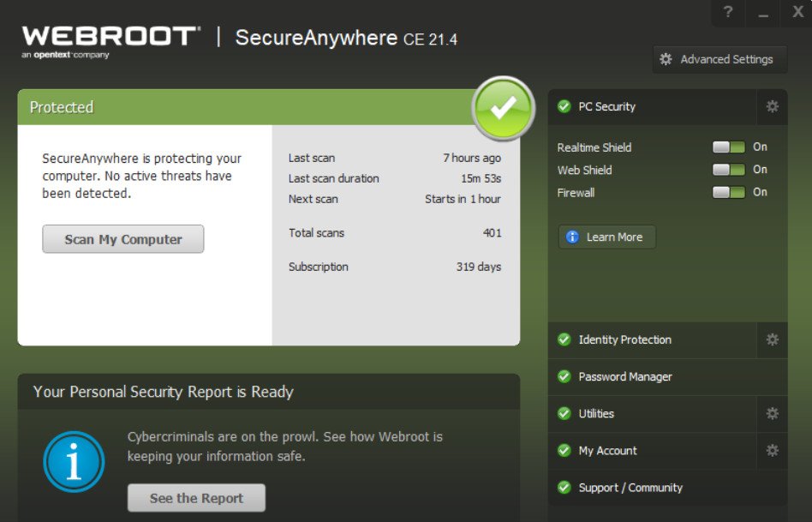Image resolution: width=812 pixels, height=522 pixels.
Task: Expand the Utilities section
Action: tap(653, 414)
